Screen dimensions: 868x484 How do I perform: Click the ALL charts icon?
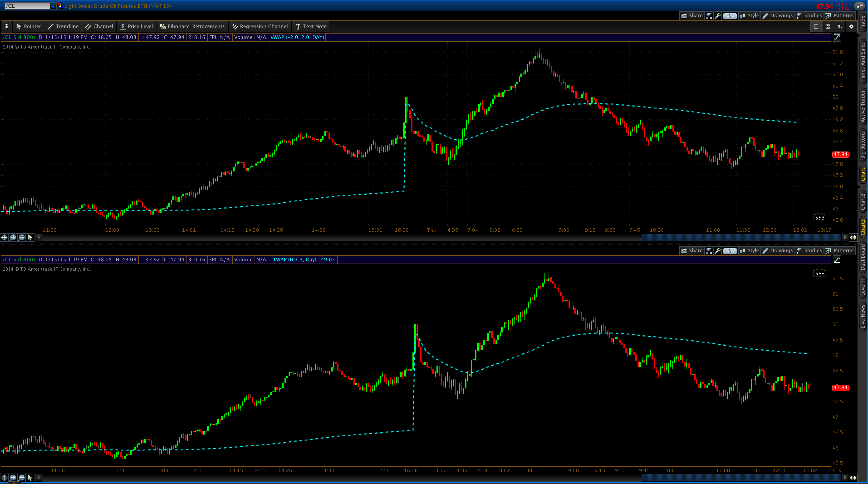click(839, 26)
